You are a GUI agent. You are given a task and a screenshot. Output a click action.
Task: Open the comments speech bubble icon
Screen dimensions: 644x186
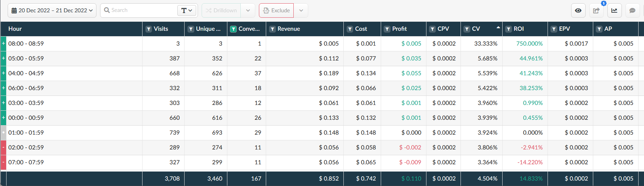click(x=632, y=10)
